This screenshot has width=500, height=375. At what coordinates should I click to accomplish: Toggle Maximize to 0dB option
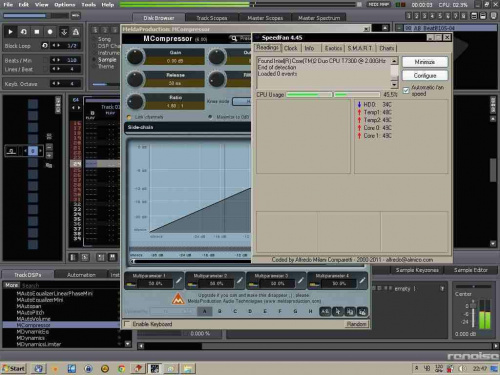coord(210,117)
